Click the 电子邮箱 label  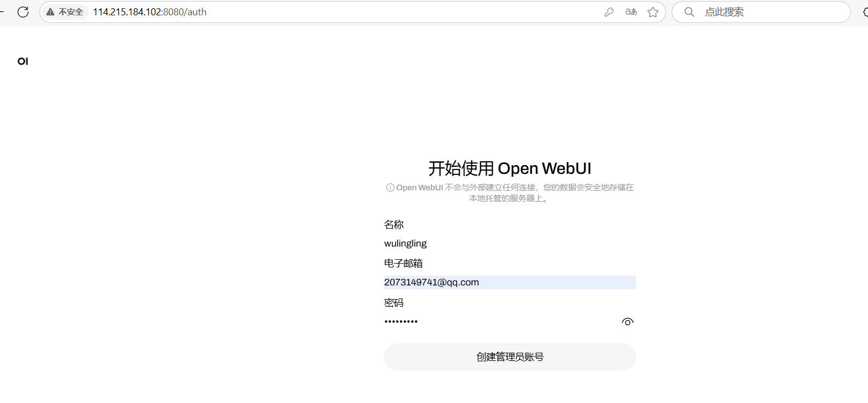pos(403,264)
